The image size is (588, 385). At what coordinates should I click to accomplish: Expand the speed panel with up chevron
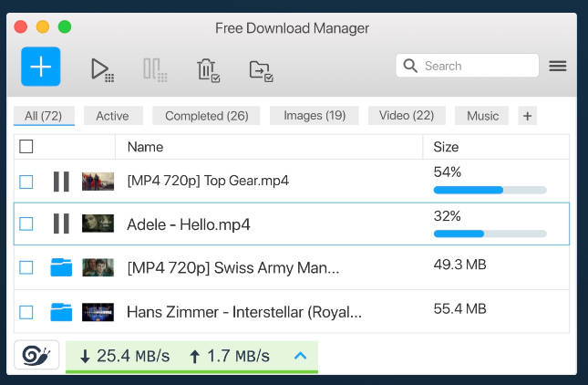[x=300, y=355]
